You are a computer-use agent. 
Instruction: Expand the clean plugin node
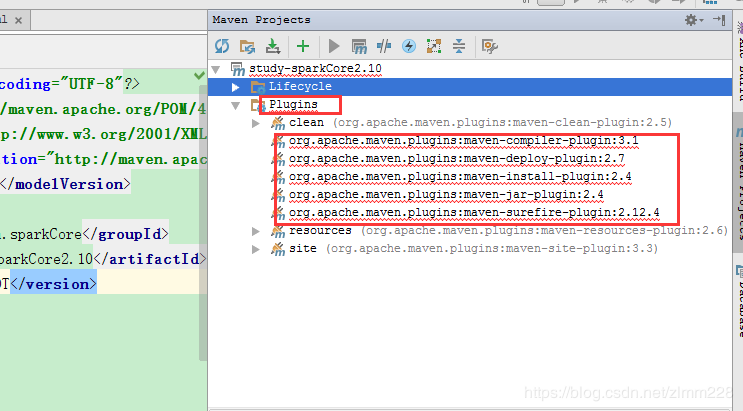[256, 123]
